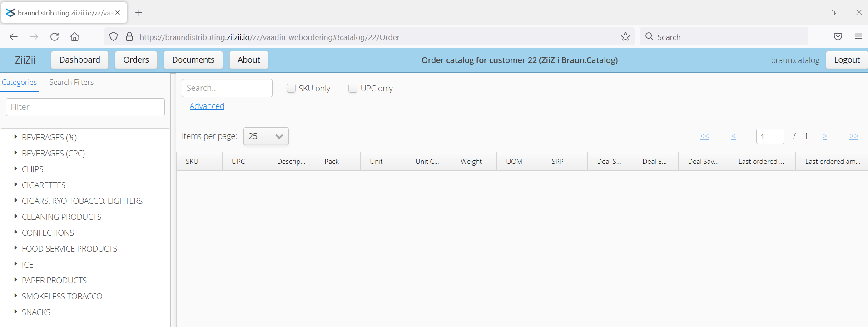The width and height of the screenshot is (868, 327).
Task: Expand the BEVERAGES (CPC) category
Action: pos(15,153)
